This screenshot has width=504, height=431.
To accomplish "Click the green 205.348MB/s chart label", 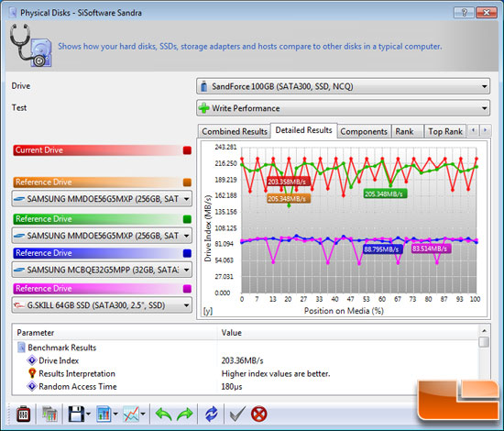I will point(385,194).
